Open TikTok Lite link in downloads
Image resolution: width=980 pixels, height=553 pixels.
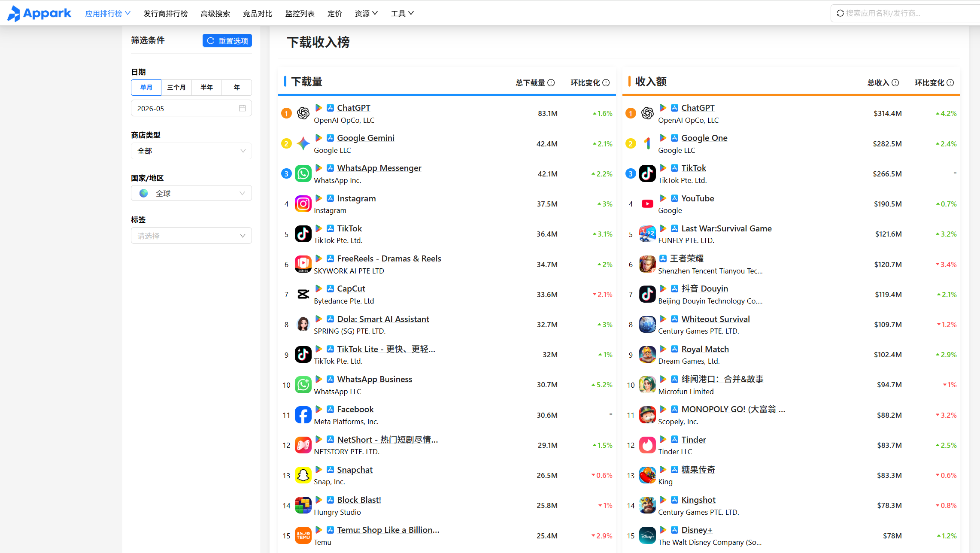[386, 349]
